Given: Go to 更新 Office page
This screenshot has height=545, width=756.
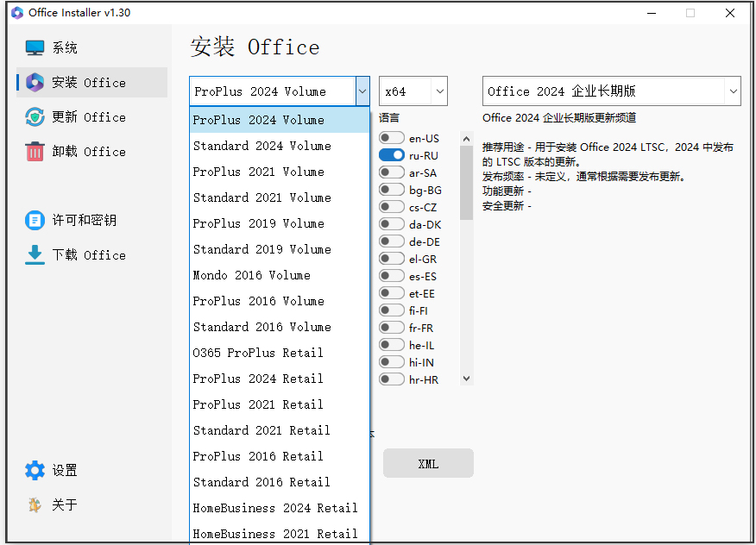Looking at the screenshot, I should point(91,117).
